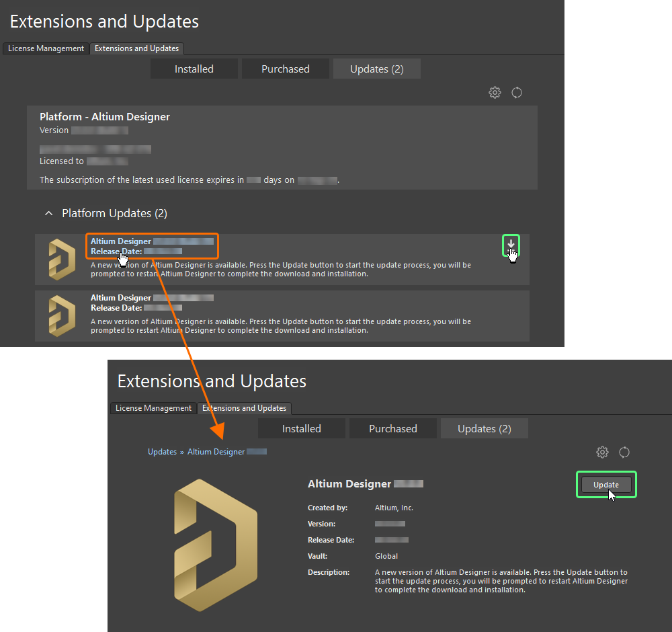Collapse the Platform Updates (2) section

point(49,213)
